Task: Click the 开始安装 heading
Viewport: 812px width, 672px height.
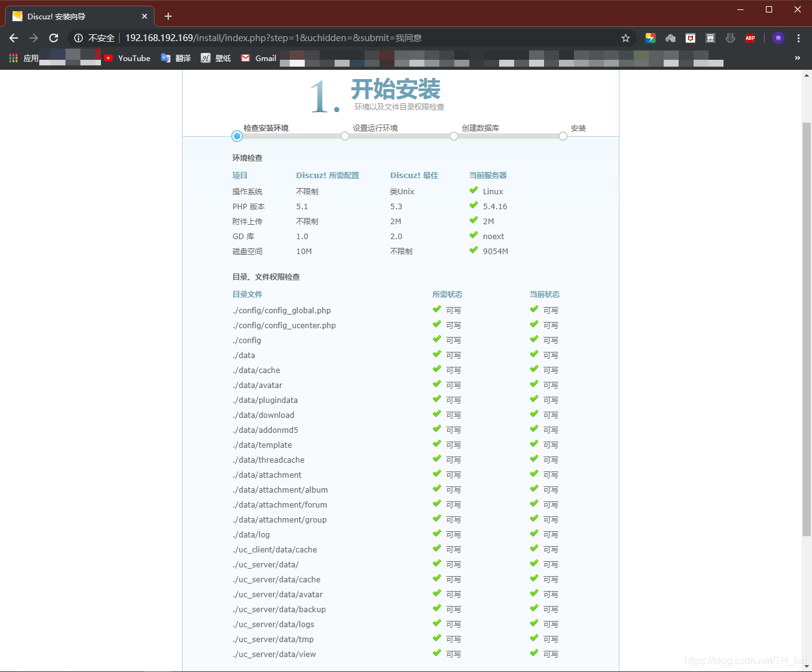Action: tap(396, 89)
